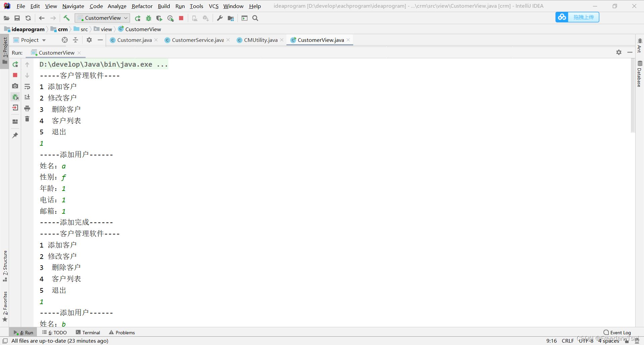Screen dimensions: 644x345
Task: Click the console vertical scrollbar
Action: (x=633, y=96)
